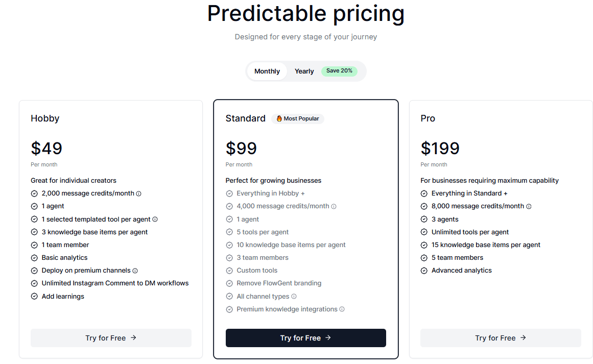593x364 pixels.
Task: Click Try for Free under Pro plan
Action: pos(501,337)
